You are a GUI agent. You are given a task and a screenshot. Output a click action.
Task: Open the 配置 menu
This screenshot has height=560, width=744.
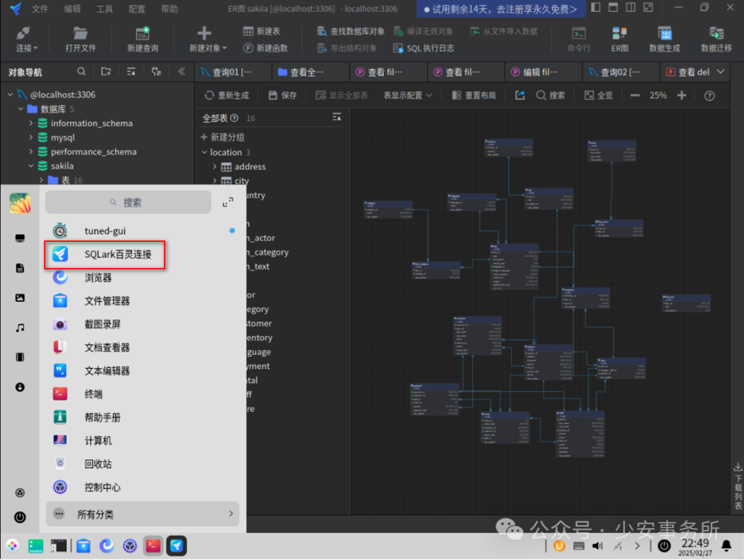136,9
